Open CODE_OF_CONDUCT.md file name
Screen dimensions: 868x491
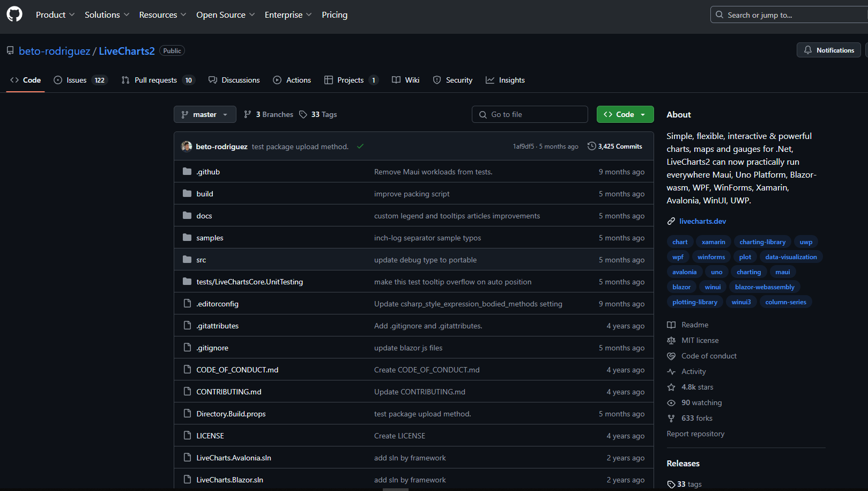[238, 370]
